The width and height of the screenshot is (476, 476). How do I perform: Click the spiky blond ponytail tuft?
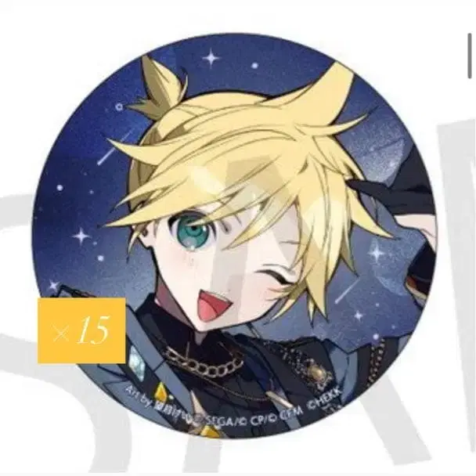point(158,88)
